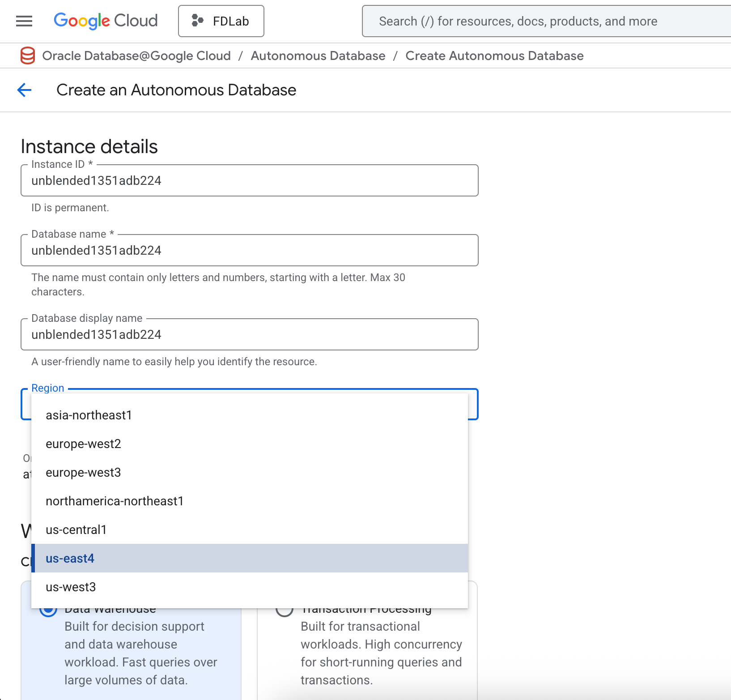731x700 pixels.
Task: Select asia-northeast1 region option
Action: 250,415
